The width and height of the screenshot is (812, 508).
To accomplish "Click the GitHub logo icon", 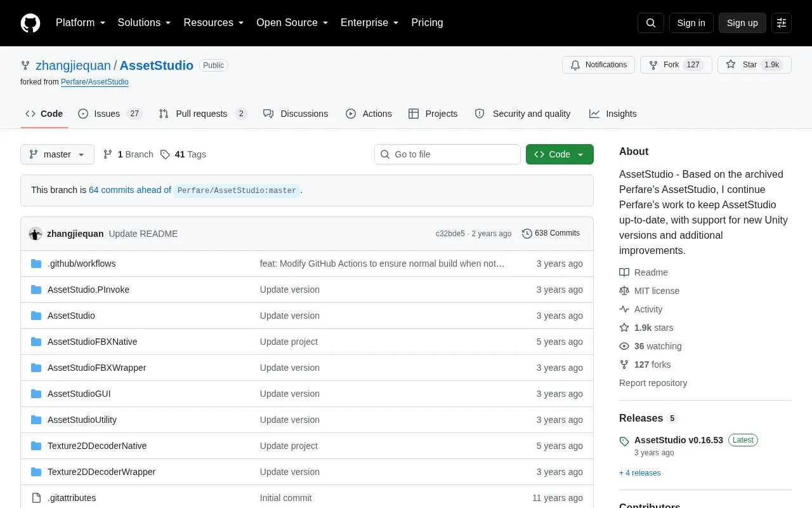I will [x=30, y=23].
